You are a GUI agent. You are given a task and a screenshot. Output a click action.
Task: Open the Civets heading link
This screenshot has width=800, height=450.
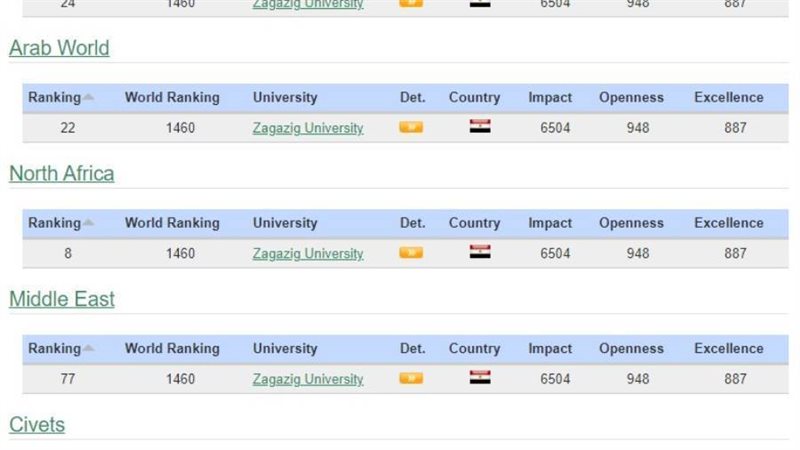pos(37,425)
